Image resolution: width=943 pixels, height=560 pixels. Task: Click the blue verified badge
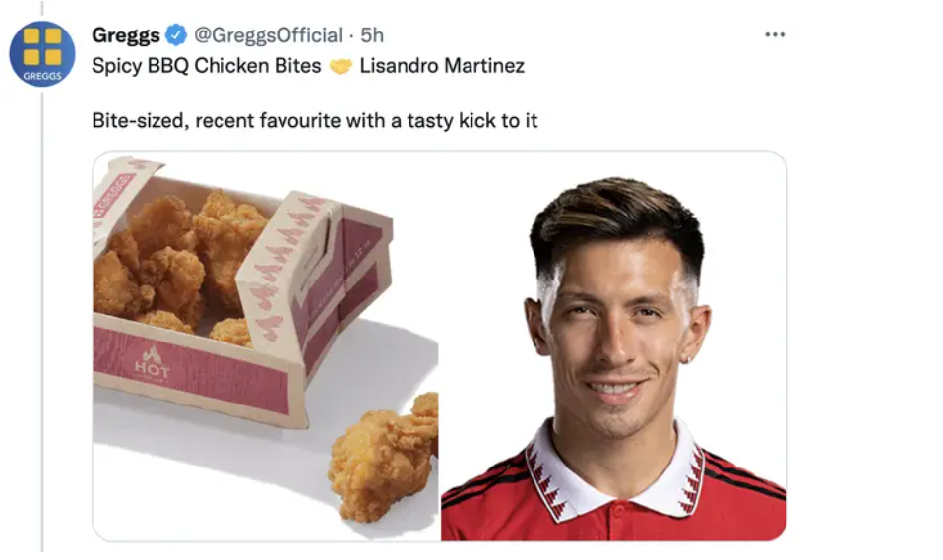click(175, 34)
